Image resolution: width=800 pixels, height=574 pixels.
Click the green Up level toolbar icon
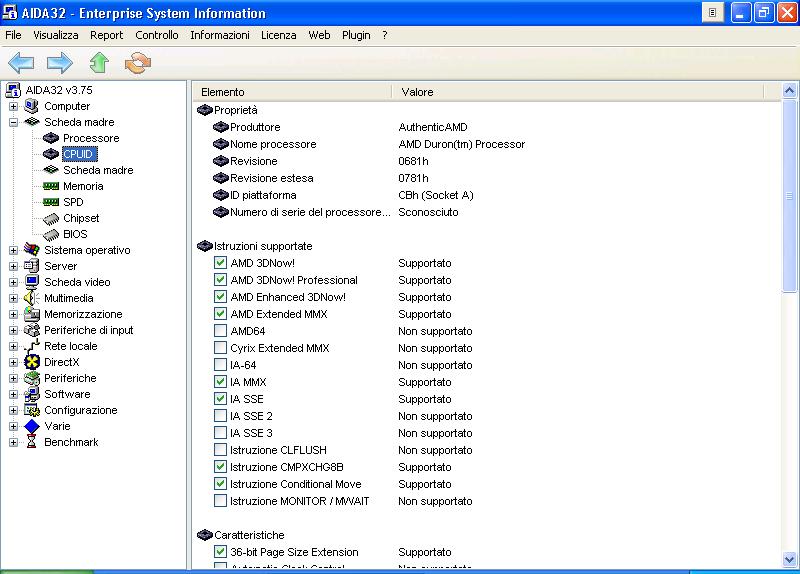[x=99, y=63]
